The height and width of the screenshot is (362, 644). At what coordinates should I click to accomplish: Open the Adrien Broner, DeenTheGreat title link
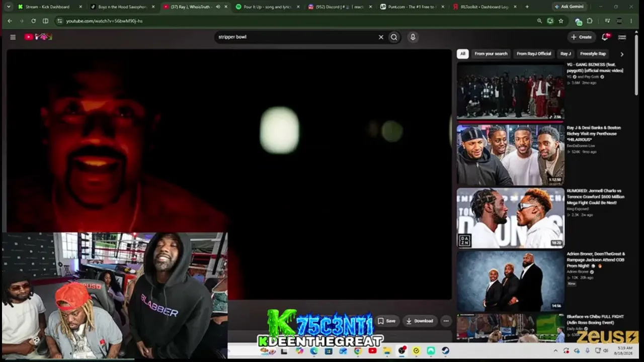(x=596, y=259)
